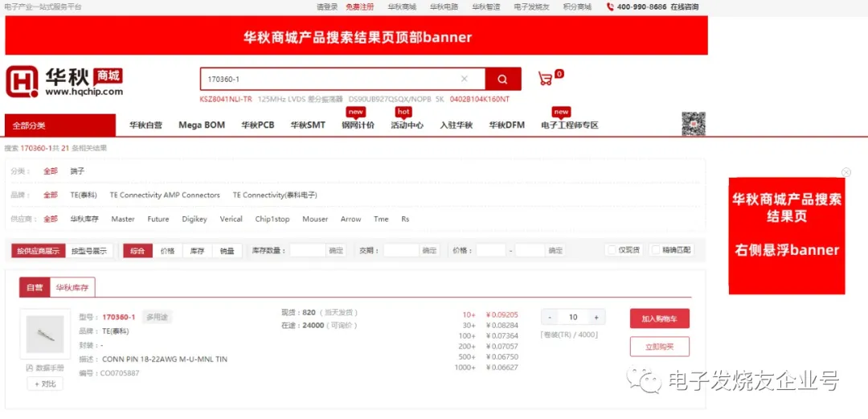The width and height of the screenshot is (868, 419).
Task: Click the + 对比 compare button
Action: 45,384
